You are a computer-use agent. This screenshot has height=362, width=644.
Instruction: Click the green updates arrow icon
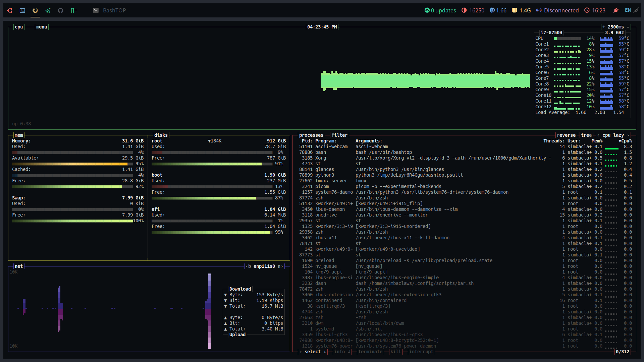[x=427, y=10]
